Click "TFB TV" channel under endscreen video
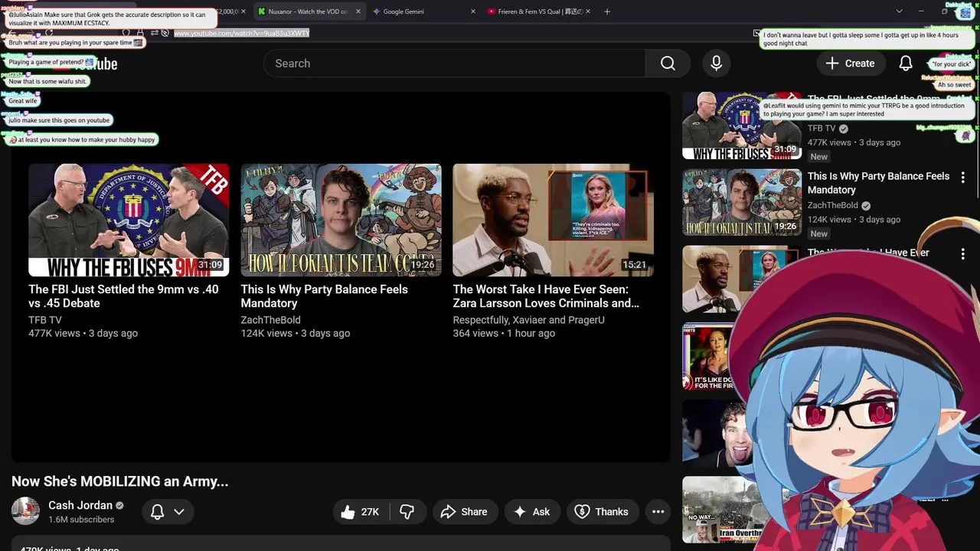The height and width of the screenshot is (551, 980). [x=45, y=320]
